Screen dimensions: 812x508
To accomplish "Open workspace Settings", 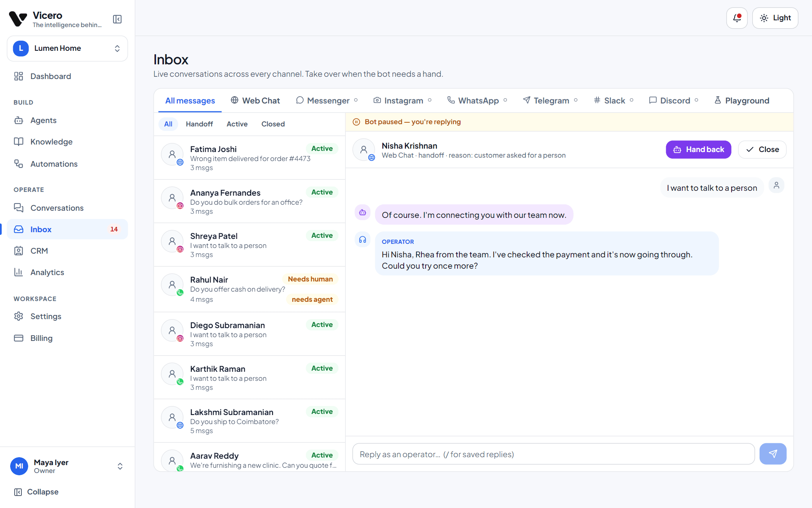I will coord(67,316).
